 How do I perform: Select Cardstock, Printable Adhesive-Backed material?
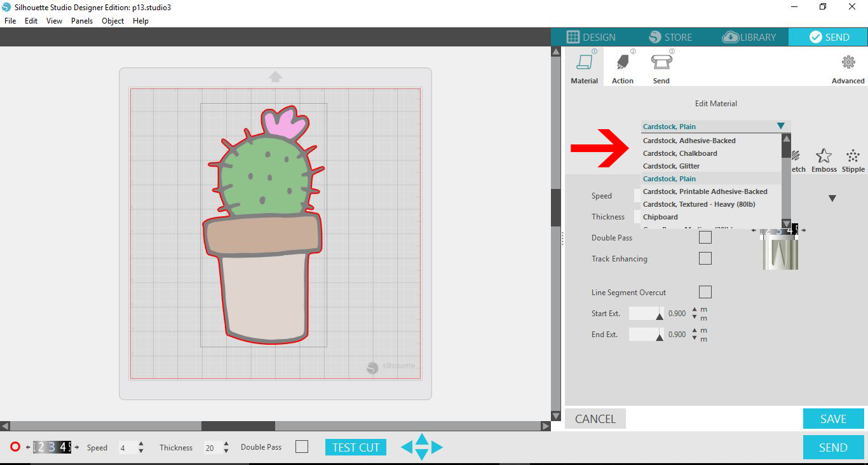[x=710, y=191]
